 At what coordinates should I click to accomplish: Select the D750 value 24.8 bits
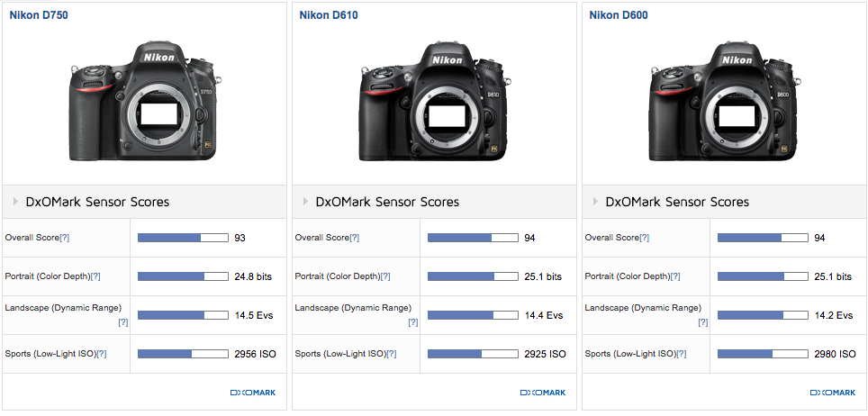click(253, 276)
